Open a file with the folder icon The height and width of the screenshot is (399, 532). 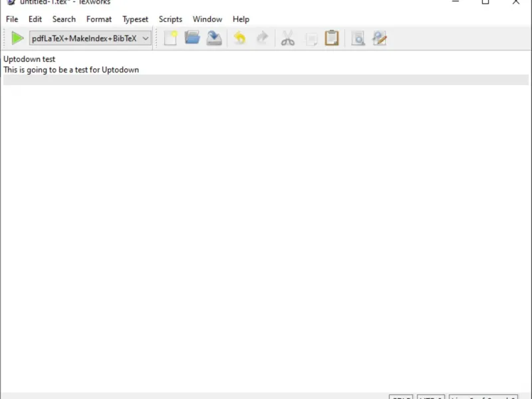click(x=192, y=38)
